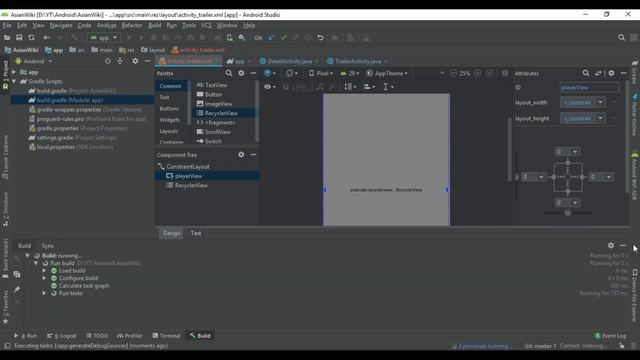Open the AppTheme dropdown

point(387,73)
